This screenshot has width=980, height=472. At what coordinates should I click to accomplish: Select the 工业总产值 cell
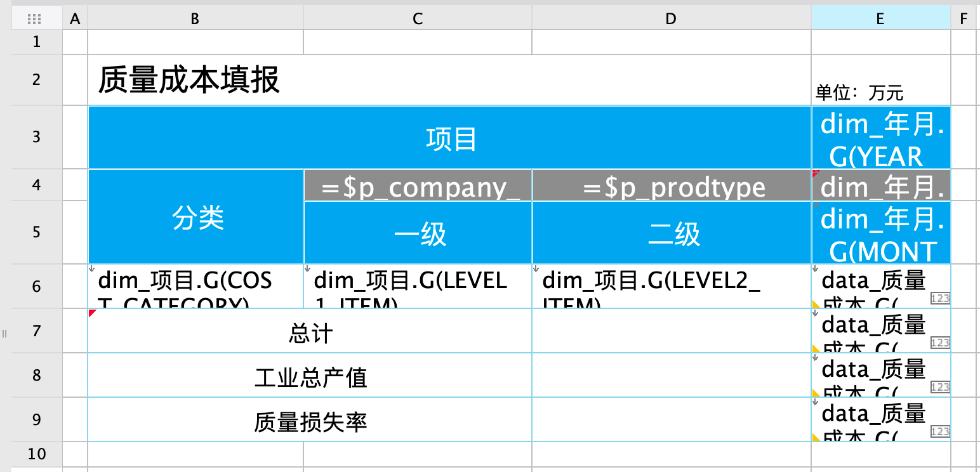point(310,378)
